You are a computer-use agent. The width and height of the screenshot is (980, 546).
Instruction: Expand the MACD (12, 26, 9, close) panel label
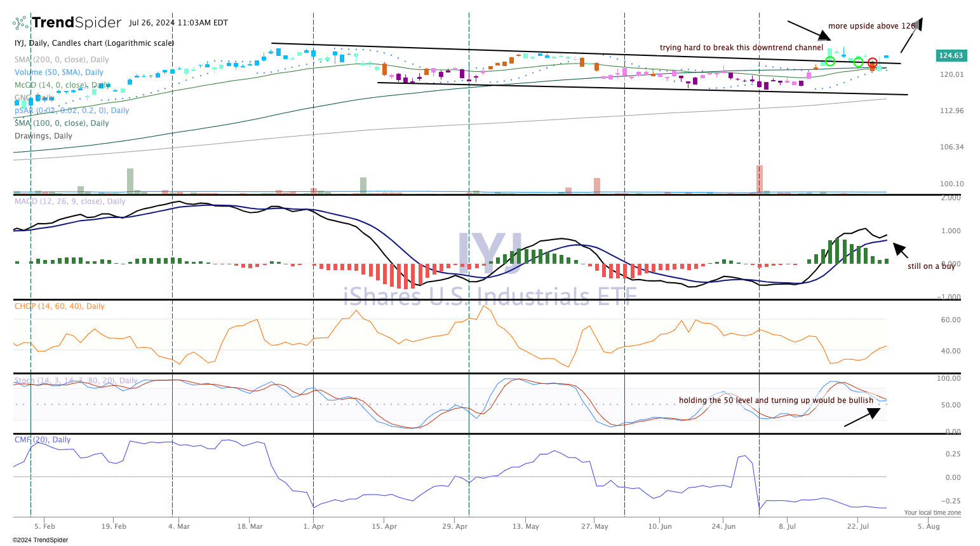point(70,201)
